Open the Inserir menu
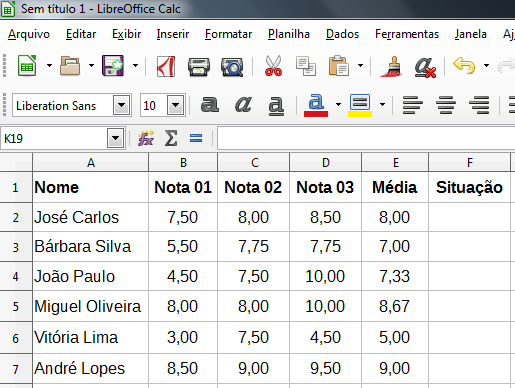The height and width of the screenshot is (388, 515). point(173,34)
